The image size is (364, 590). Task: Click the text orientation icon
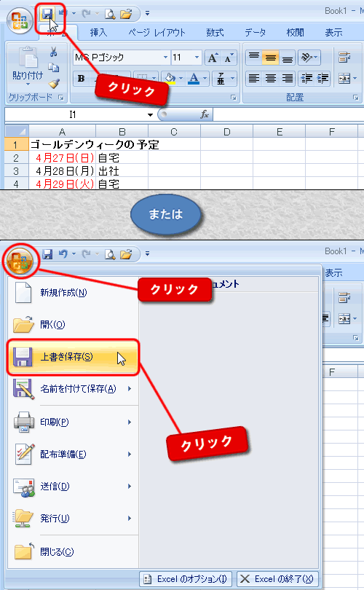click(x=306, y=58)
